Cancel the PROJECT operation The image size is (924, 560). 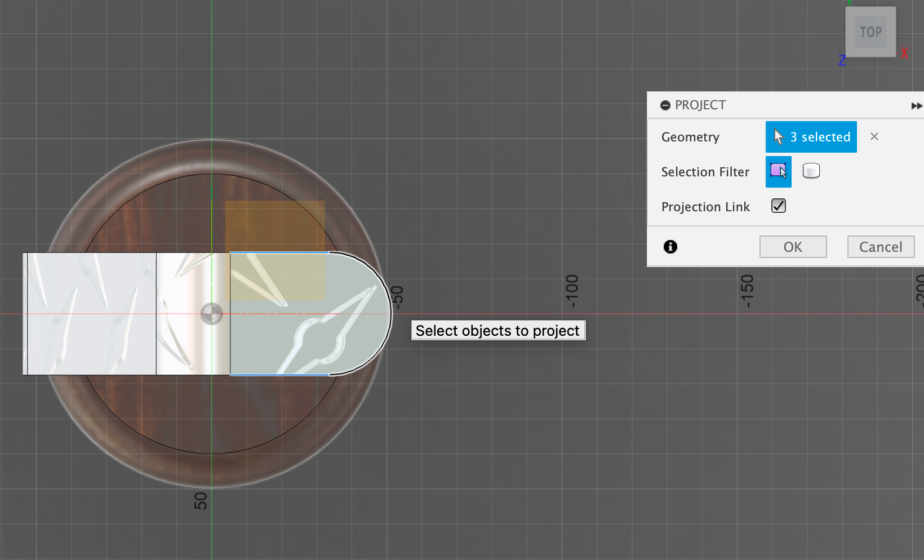pyautogui.click(x=880, y=247)
